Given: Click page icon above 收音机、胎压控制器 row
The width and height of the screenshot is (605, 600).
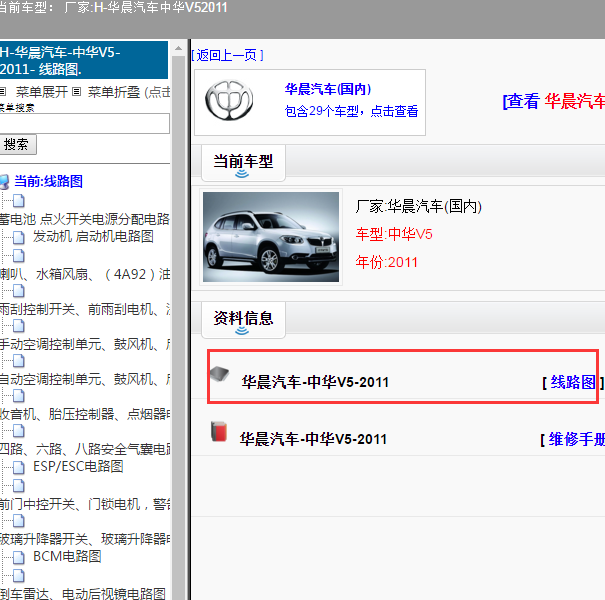Looking at the screenshot, I should click(19, 396).
